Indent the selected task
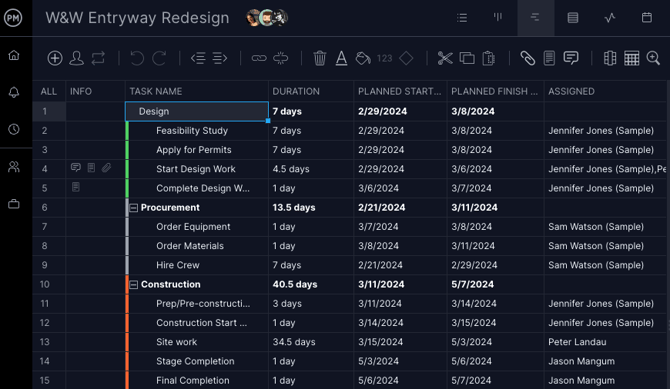The height and width of the screenshot is (389, 670). (220, 58)
